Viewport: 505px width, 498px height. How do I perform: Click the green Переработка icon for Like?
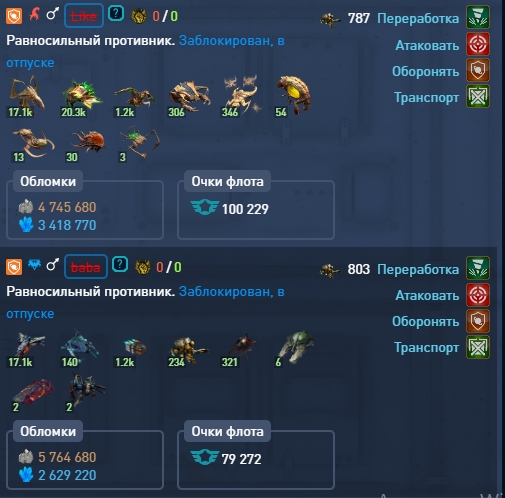(x=478, y=17)
